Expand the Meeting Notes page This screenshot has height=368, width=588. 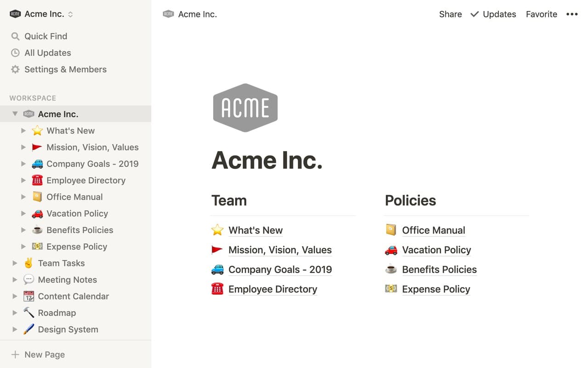click(x=15, y=279)
